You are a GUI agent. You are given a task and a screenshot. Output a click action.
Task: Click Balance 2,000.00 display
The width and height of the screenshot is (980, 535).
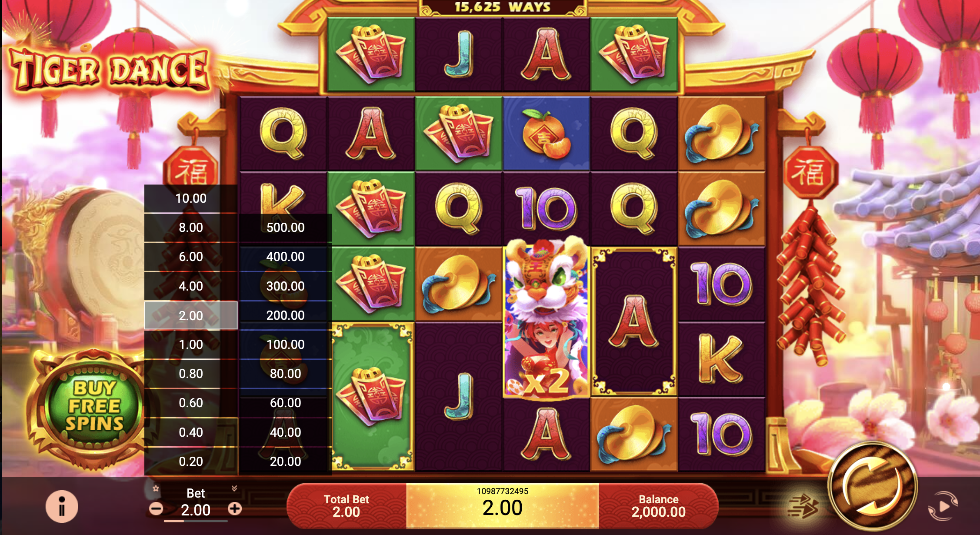tap(658, 506)
